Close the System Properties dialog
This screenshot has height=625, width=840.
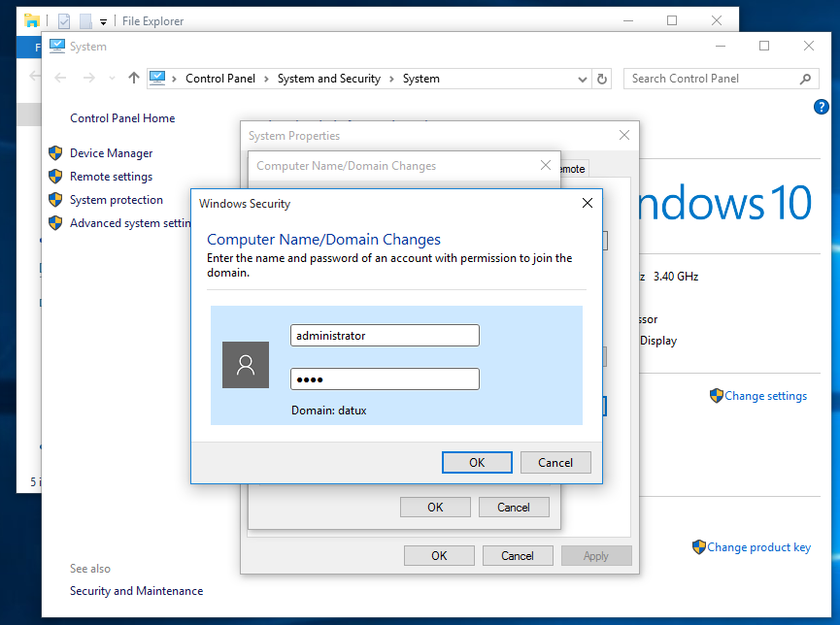pyautogui.click(x=624, y=135)
